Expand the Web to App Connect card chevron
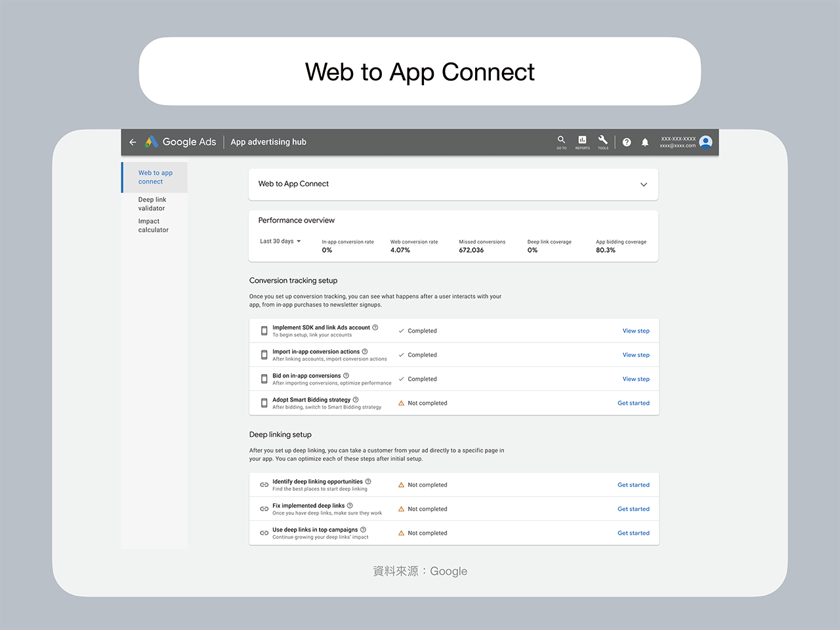 pos(644,184)
